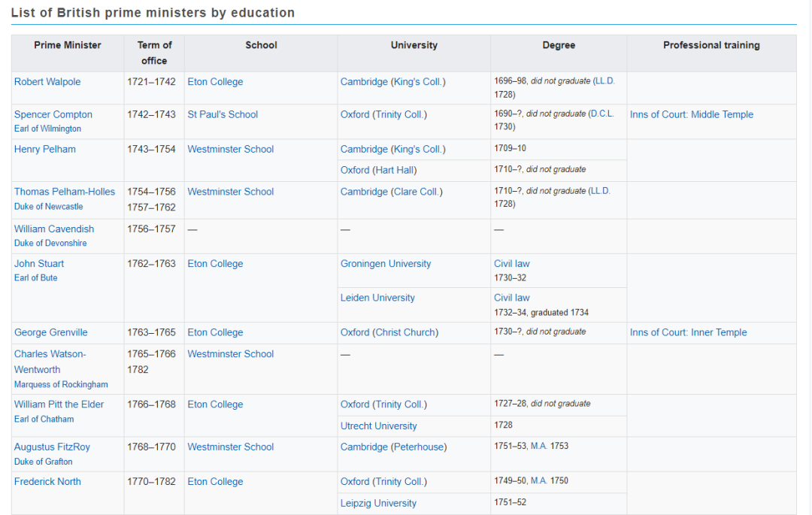812x515 pixels.
Task: Open Thomas Pelham-Holles link
Action: point(64,192)
